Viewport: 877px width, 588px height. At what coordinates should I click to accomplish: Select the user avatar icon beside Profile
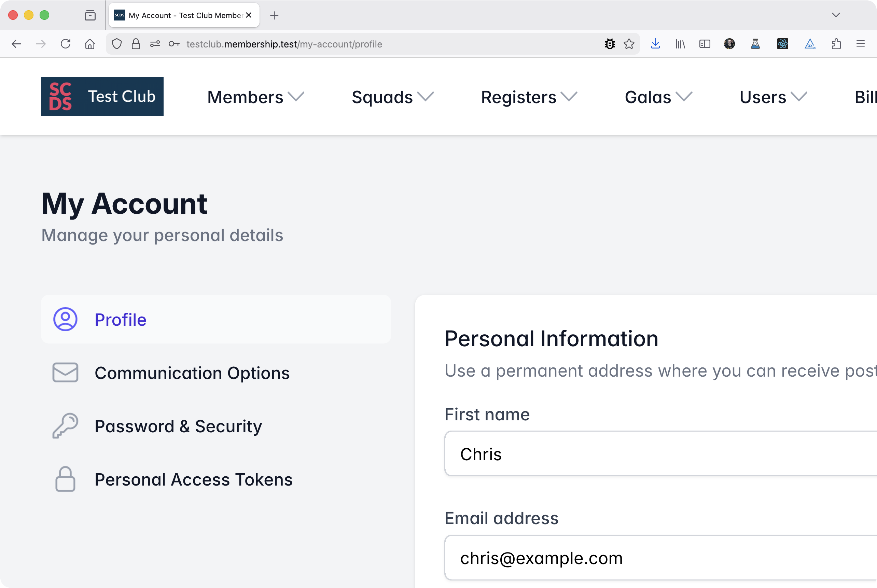65,319
